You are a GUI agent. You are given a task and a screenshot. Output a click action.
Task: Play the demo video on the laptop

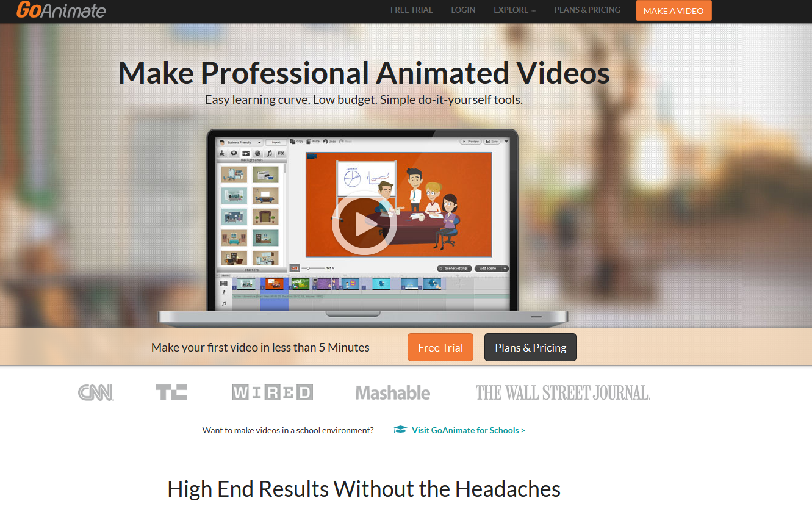coord(364,223)
